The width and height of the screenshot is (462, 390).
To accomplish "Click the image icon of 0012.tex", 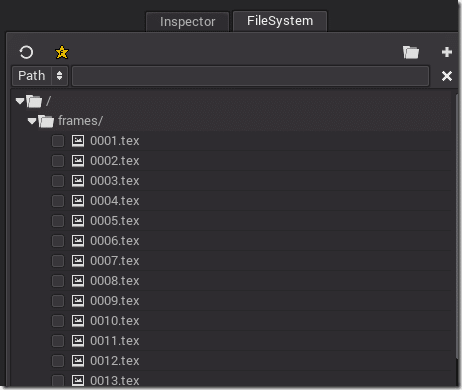I will click(x=78, y=361).
